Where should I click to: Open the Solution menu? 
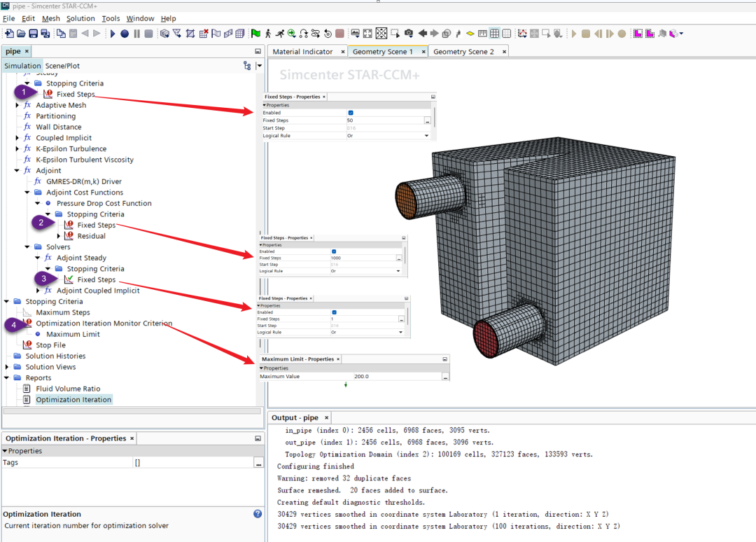click(80, 18)
